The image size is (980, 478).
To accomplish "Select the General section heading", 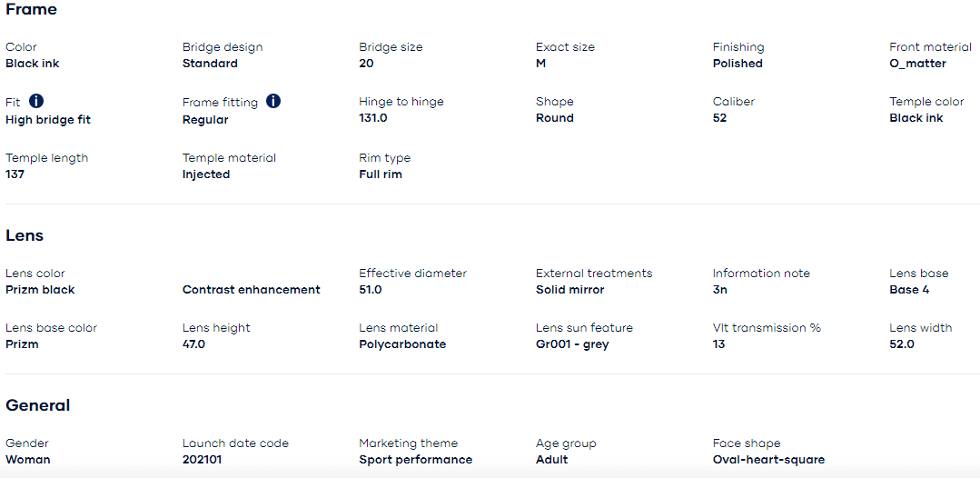I will click(x=37, y=405).
